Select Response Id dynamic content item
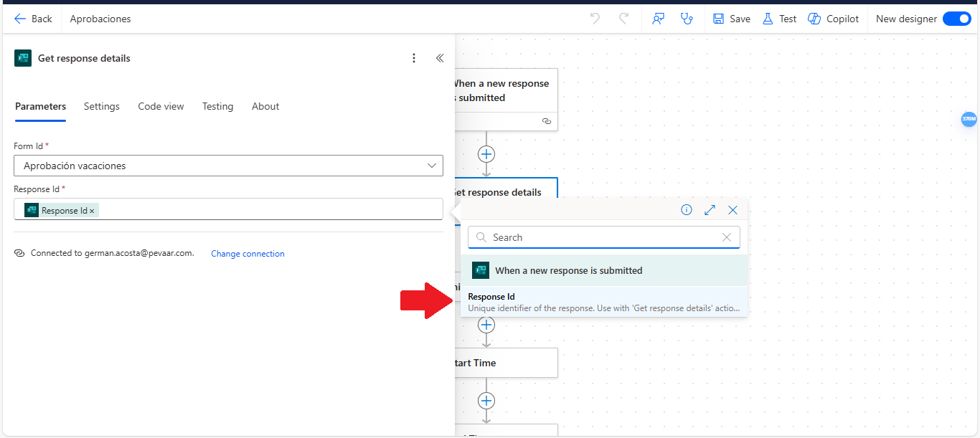 tap(604, 302)
